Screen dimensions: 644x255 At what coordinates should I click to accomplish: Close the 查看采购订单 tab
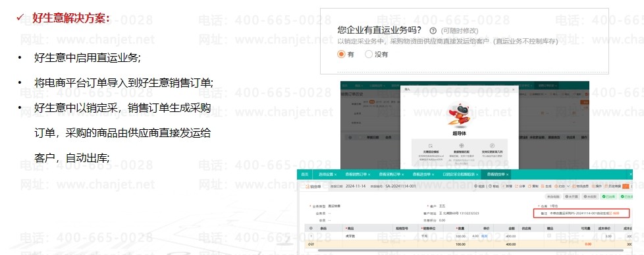tap(403, 175)
